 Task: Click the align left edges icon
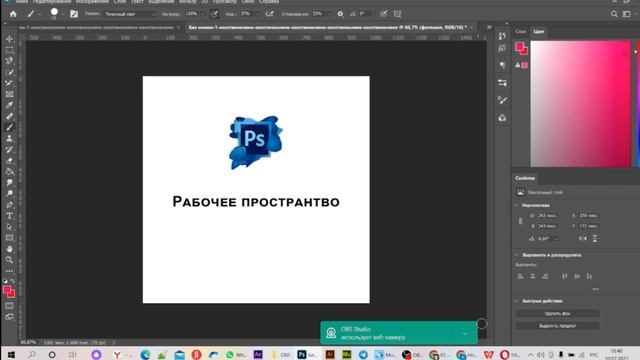tap(520, 276)
